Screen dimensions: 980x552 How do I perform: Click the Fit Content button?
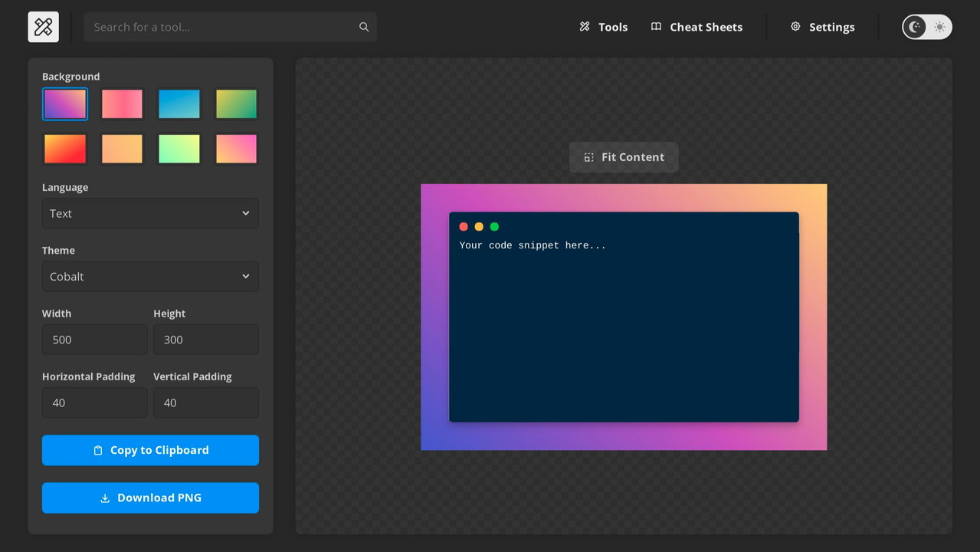tap(624, 157)
